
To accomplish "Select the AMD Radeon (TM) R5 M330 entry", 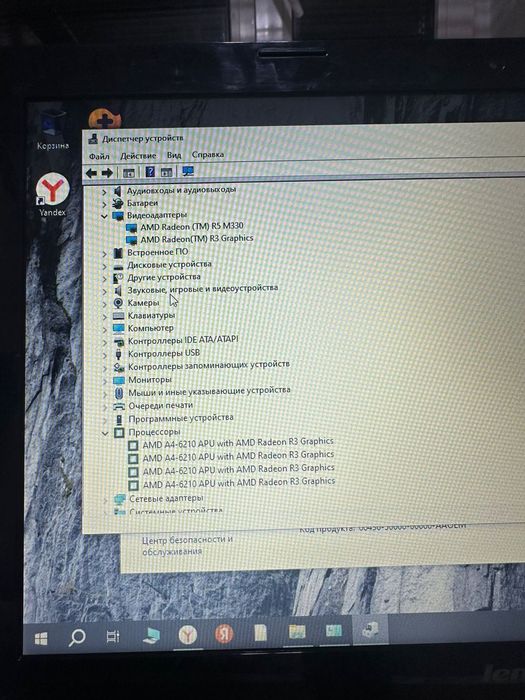I will coord(192,226).
